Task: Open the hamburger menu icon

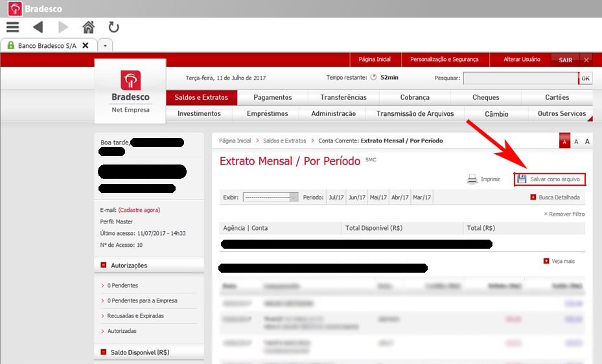Action: pyautogui.click(x=12, y=27)
